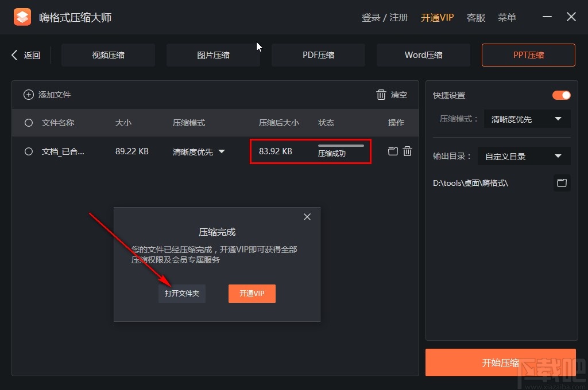
Task: Click the 状态 column header
Action: tap(326, 123)
